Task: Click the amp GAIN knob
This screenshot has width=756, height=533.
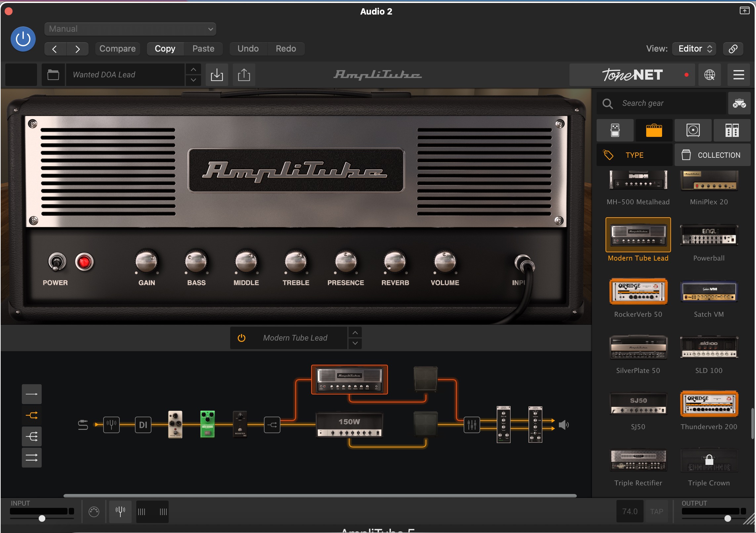Action: (147, 262)
